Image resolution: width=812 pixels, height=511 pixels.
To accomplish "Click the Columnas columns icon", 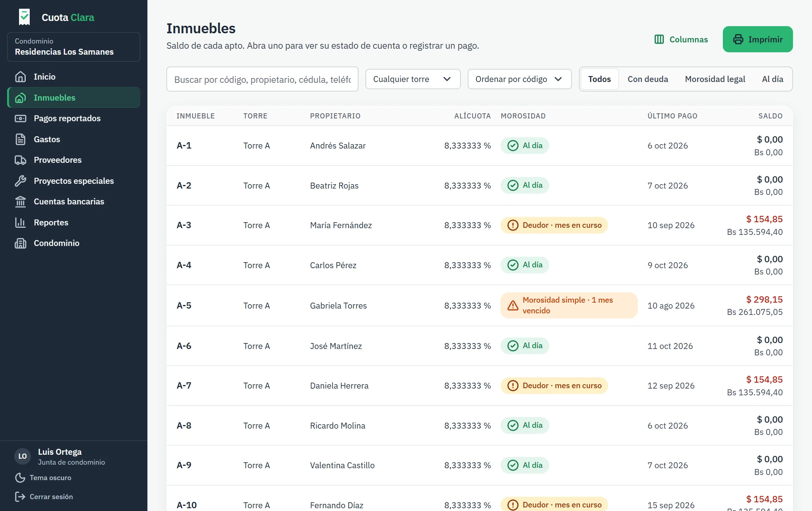I will click(x=659, y=39).
